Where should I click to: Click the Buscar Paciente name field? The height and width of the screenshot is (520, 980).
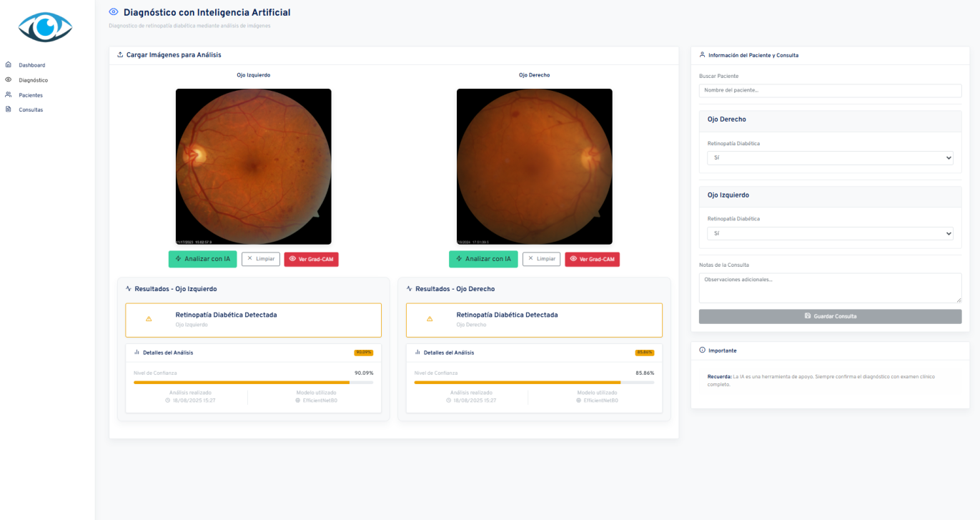click(830, 91)
